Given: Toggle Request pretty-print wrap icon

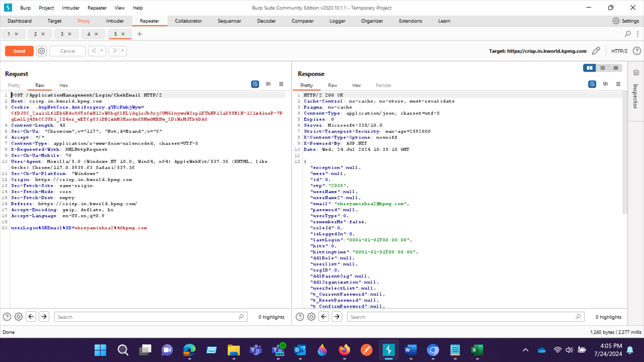Looking at the screenshot, I should [x=255, y=84].
